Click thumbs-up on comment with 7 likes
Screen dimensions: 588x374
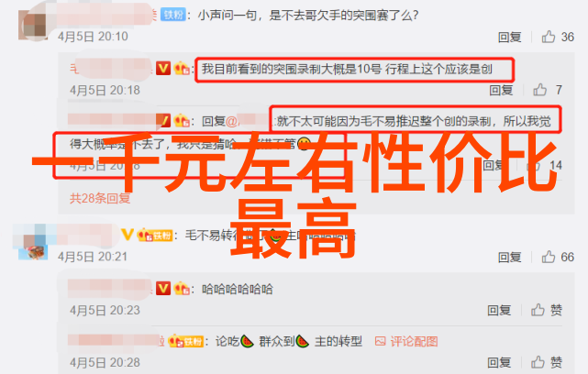539,90
